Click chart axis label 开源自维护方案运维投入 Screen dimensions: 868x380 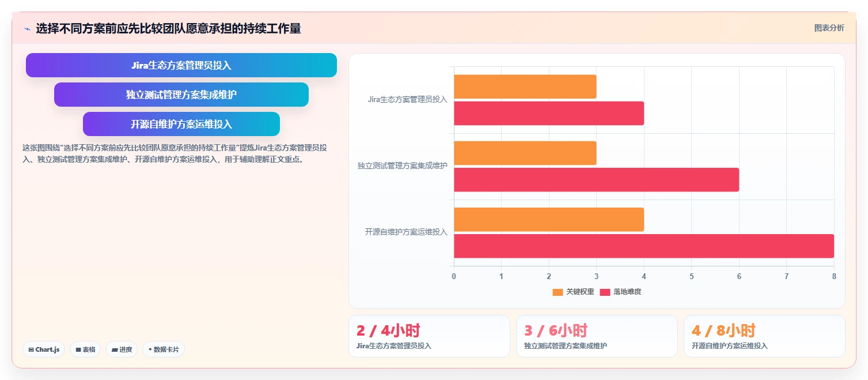pyautogui.click(x=406, y=232)
